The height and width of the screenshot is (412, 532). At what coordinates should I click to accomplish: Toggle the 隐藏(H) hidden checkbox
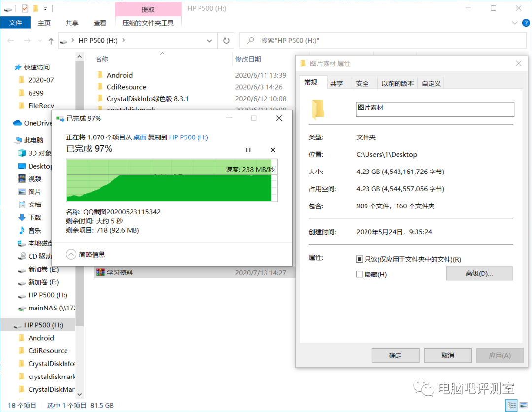(359, 274)
